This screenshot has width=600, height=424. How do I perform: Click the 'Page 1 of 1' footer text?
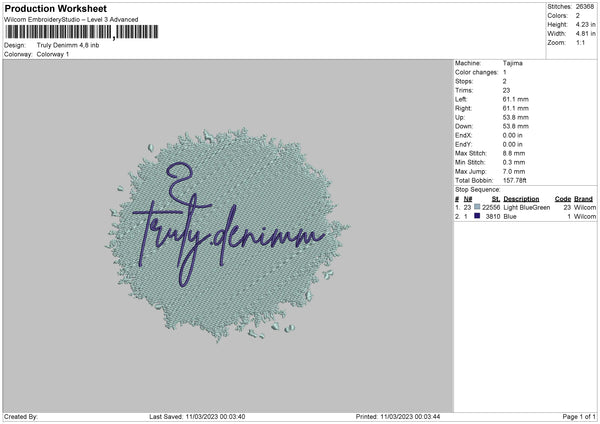click(x=579, y=416)
